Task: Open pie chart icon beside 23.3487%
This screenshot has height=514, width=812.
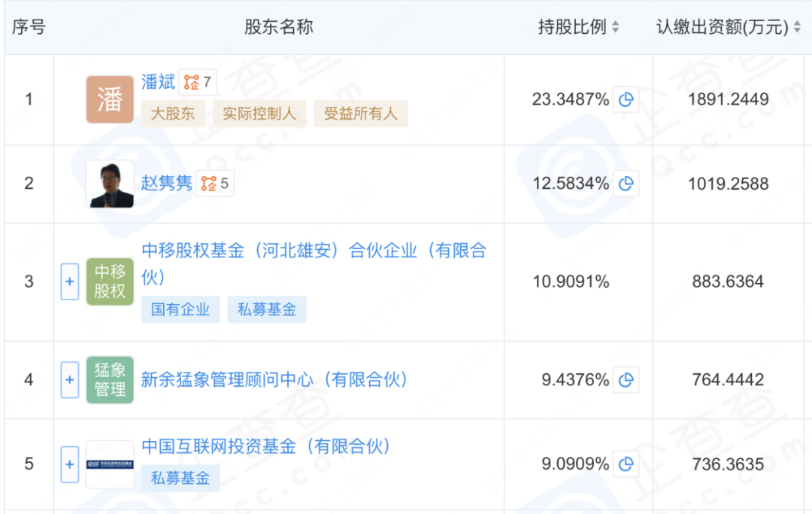Action: pyautogui.click(x=626, y=99)
